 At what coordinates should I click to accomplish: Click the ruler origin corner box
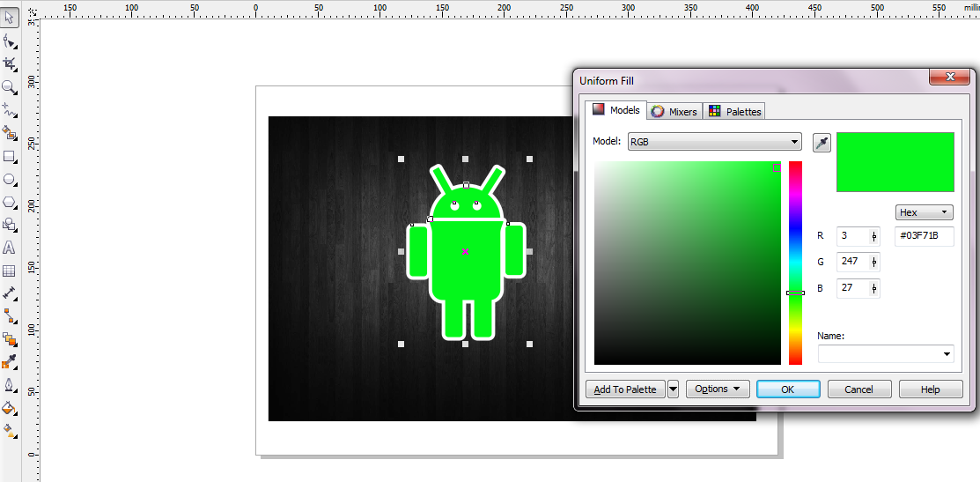pos(31,11)
